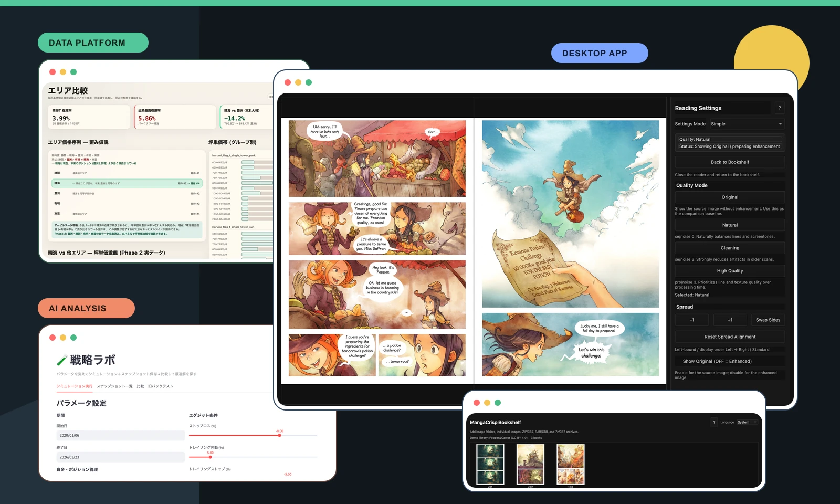Select Original quality mode

[730, 197]
